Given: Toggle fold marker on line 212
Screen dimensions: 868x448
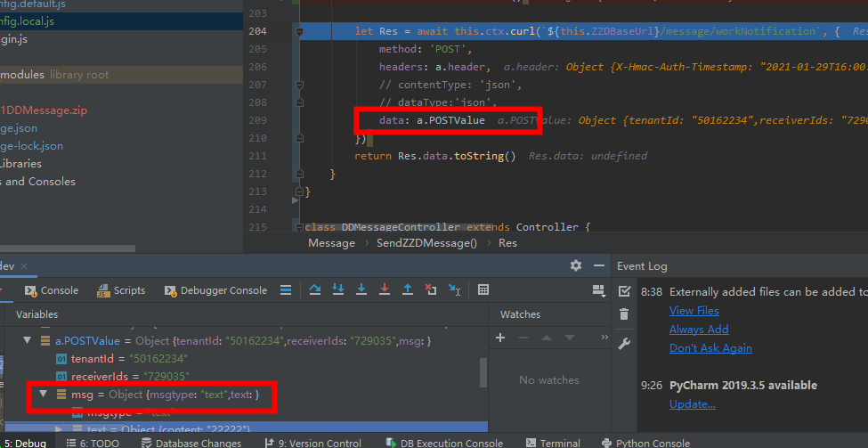Looking at the screenshot, I should 299,174.
